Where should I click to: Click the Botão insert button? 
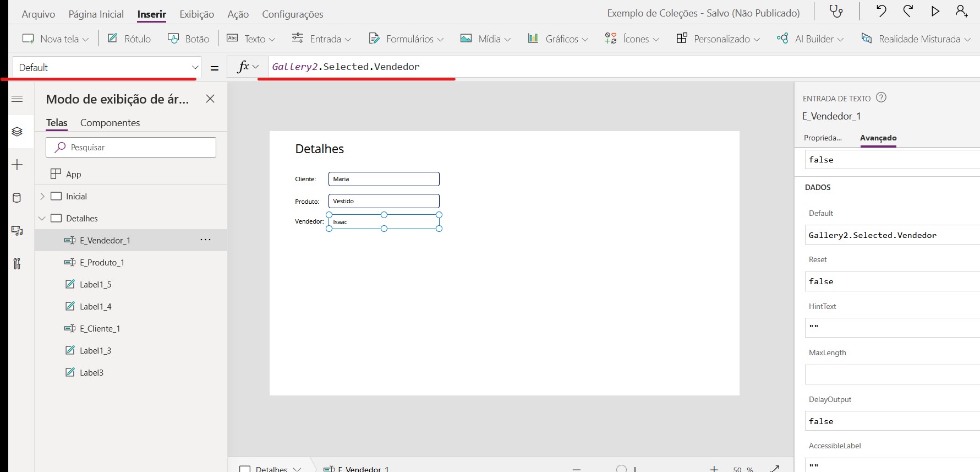(189, 39)
